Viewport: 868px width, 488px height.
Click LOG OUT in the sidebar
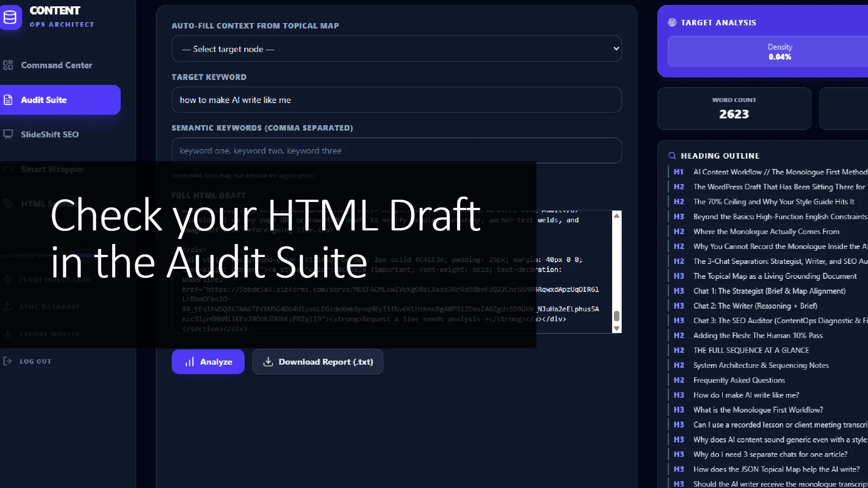[35, 361]
